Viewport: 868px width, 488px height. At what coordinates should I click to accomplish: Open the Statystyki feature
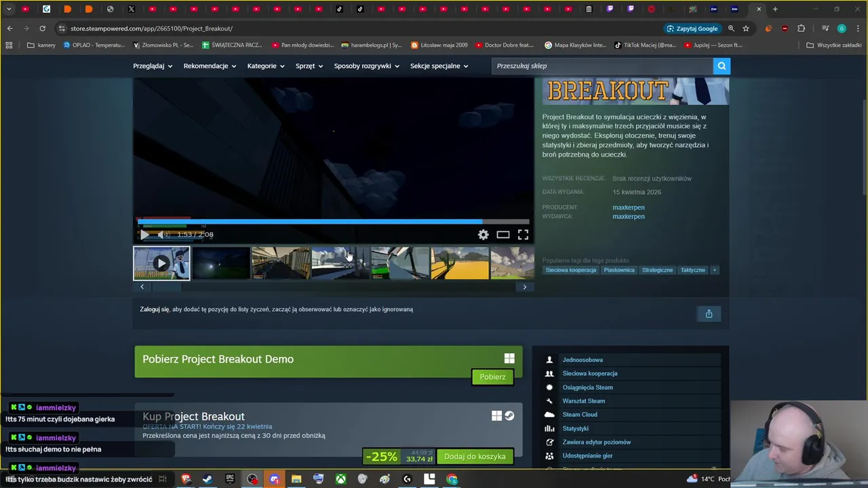[575, 428]
